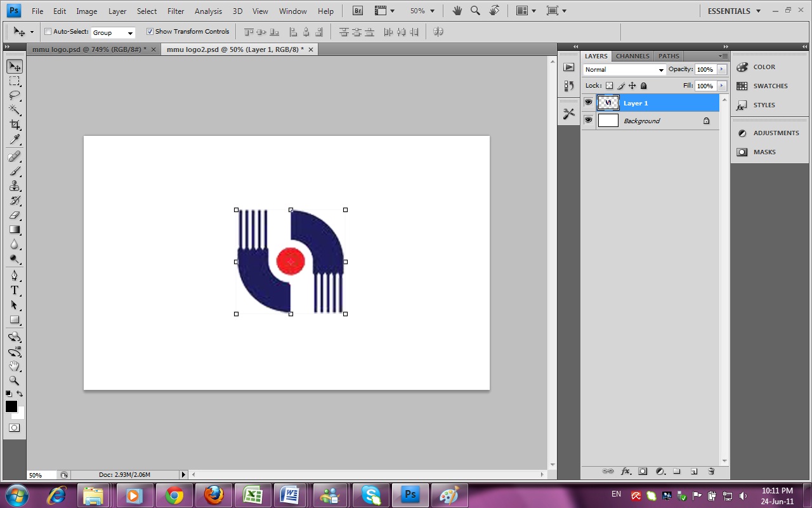The image size is (812, 508).
Task: Hide Layer 1 using its eye icon
Action: tap(588, 102)
